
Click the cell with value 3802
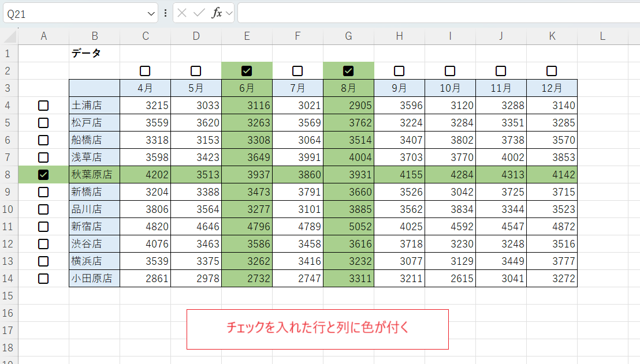[x=450, y=140]
